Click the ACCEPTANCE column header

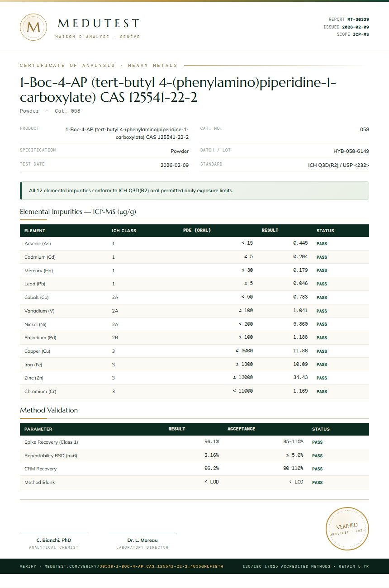tap(242, 429)
